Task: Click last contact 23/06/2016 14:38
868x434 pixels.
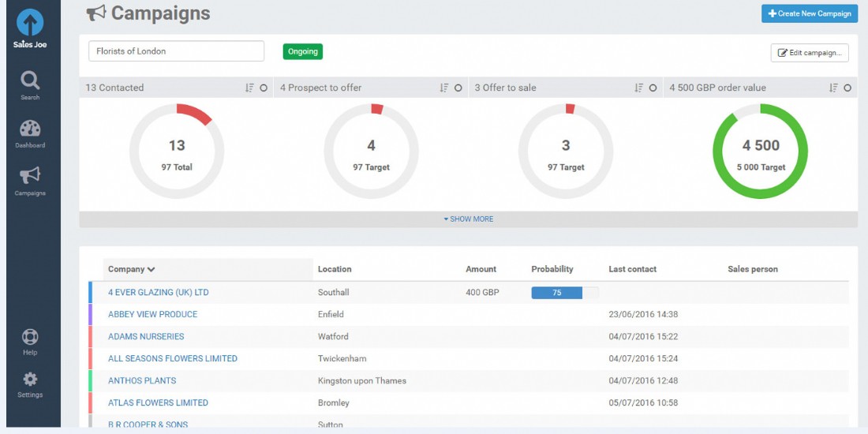Action: point(643,314)
